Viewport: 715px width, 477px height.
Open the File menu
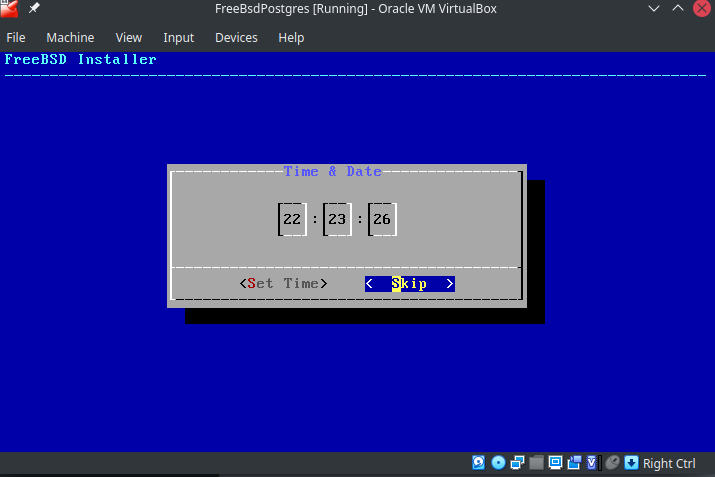point(16,37)
